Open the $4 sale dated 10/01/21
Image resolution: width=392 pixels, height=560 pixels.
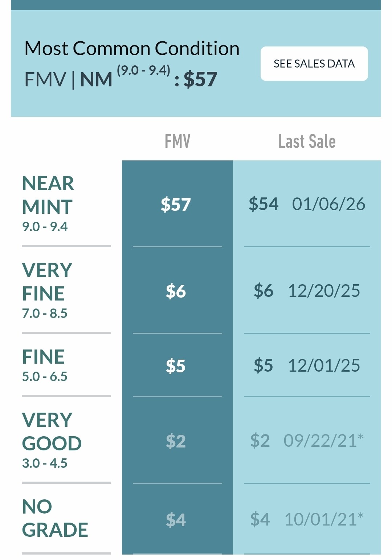pyautogui.click(x=307, y=519)
